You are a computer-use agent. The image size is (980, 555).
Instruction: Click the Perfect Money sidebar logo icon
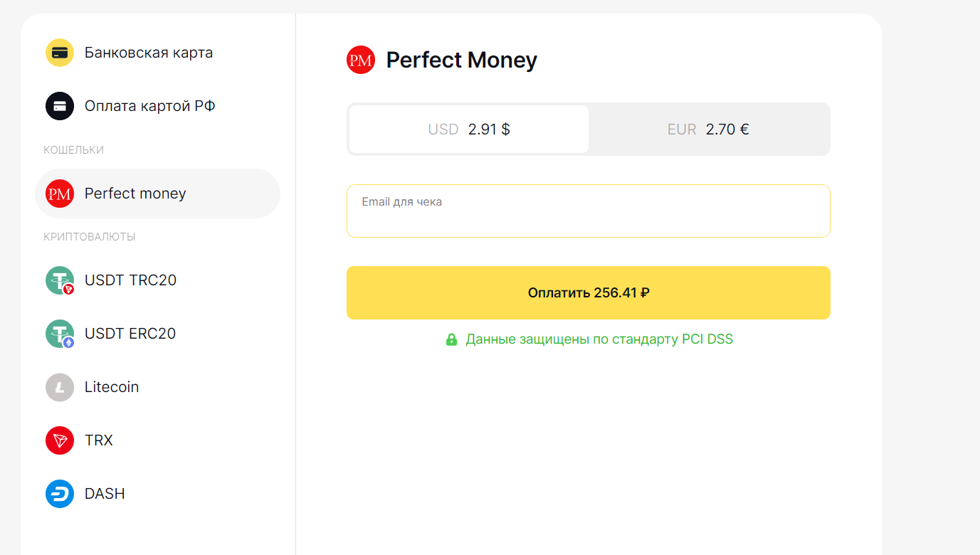click(x=60, y=194)
